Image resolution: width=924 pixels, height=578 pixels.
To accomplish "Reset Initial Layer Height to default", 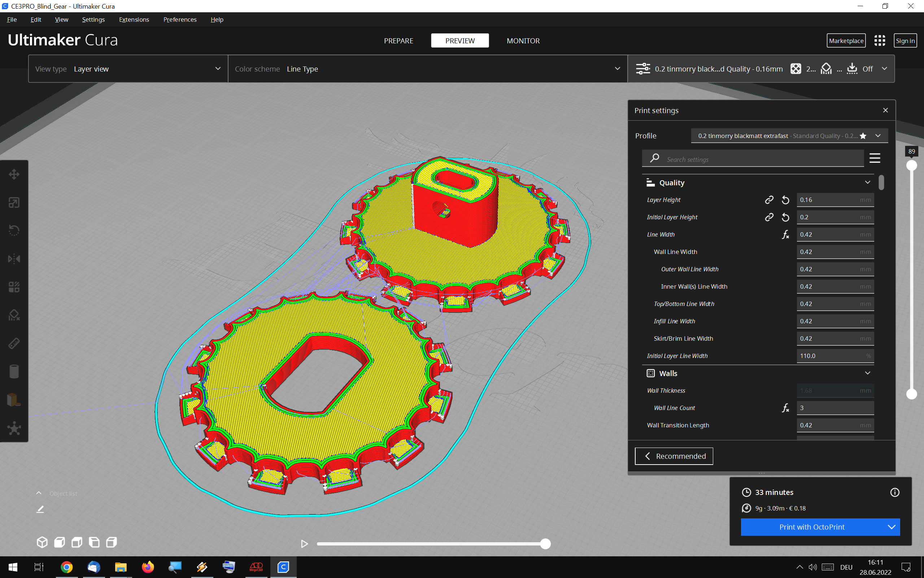I will [785, 217].
